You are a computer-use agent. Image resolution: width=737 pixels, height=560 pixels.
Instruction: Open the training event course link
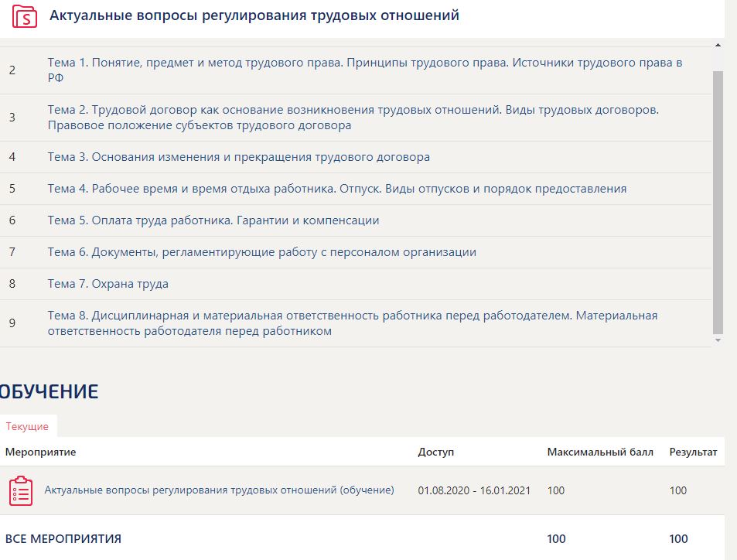pos(219,490)
